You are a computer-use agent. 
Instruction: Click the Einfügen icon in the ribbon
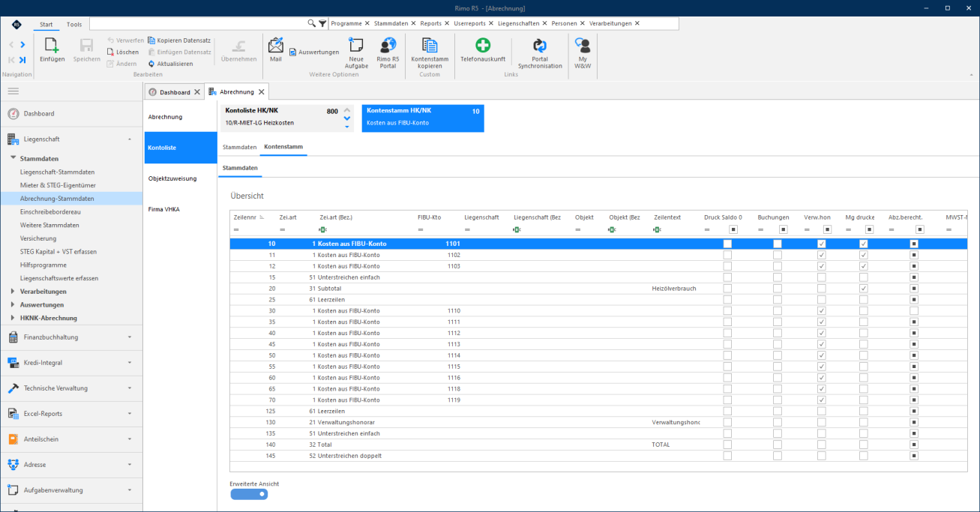coord(52,46)
